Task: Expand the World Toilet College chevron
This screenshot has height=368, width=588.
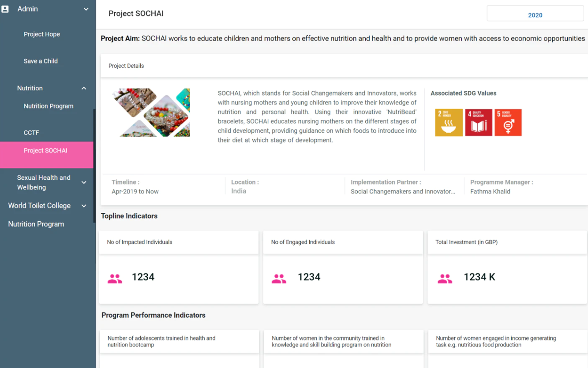Action: (x=84, y=206)
